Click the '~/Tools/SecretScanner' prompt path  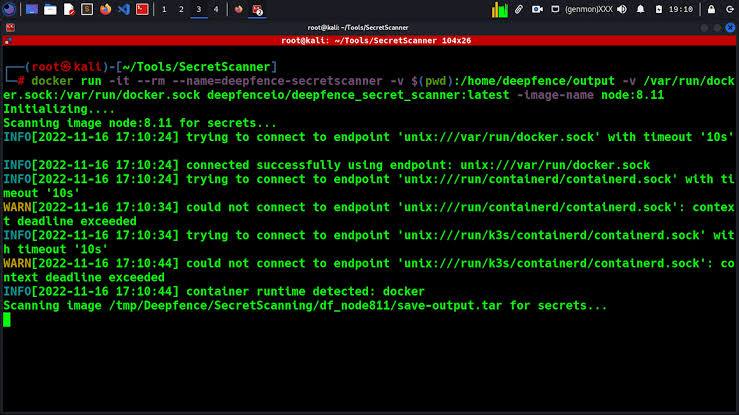tap(197, 67)
